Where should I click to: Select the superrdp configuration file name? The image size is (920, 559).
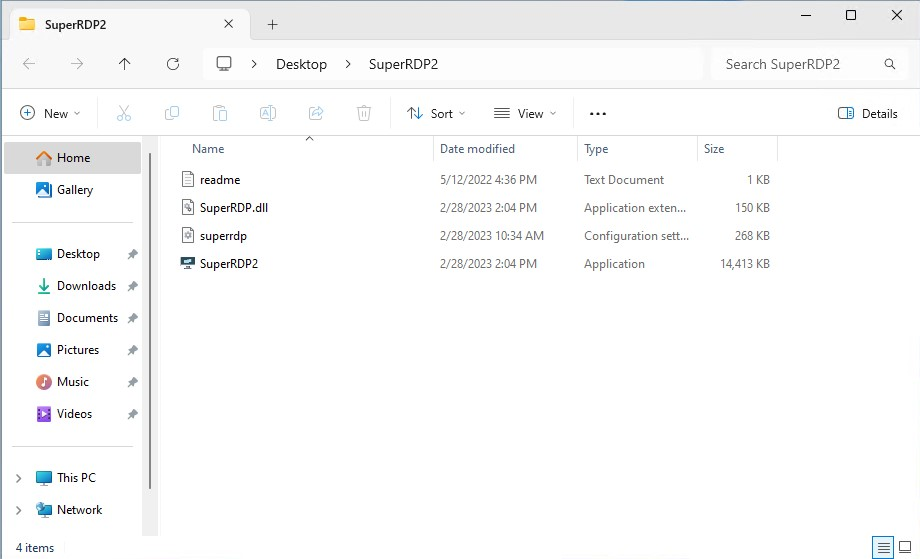tap(223, 236)
